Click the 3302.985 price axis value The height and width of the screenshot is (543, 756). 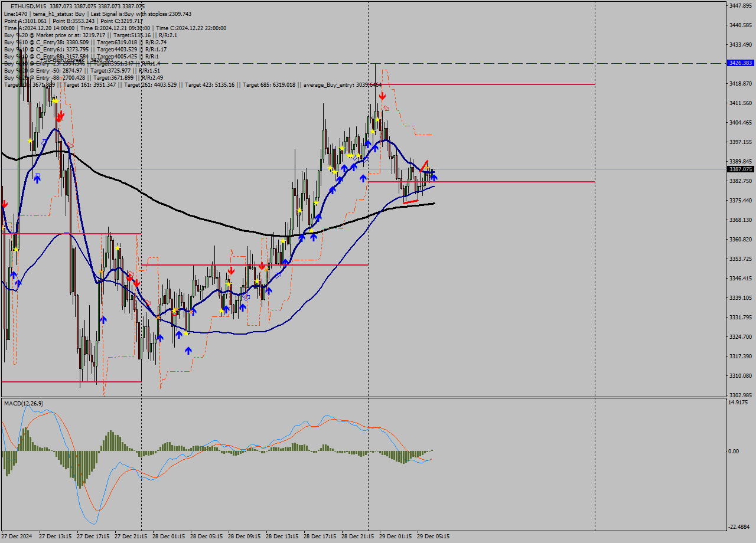tap(741, 395)
